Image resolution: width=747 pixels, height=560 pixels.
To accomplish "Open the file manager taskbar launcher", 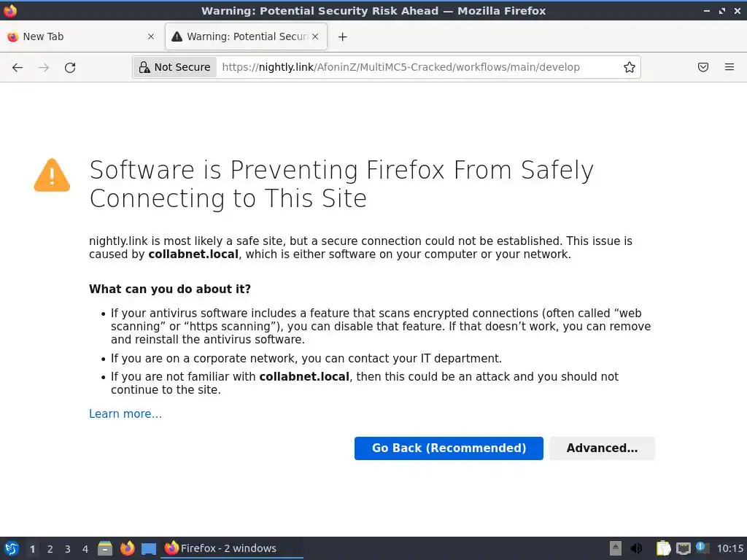I will (x=105, y=548).
